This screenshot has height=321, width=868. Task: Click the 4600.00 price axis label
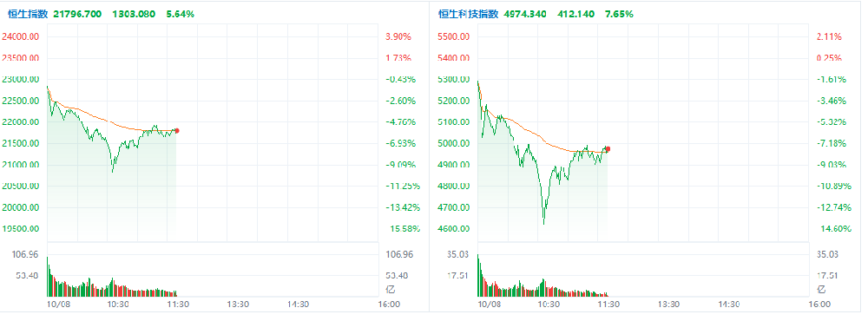point(453,228)
